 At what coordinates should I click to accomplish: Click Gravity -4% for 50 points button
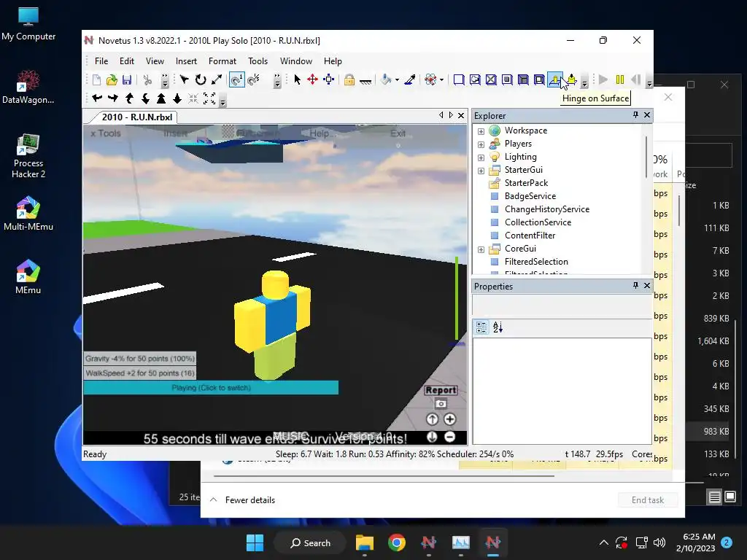click(140, 359)
